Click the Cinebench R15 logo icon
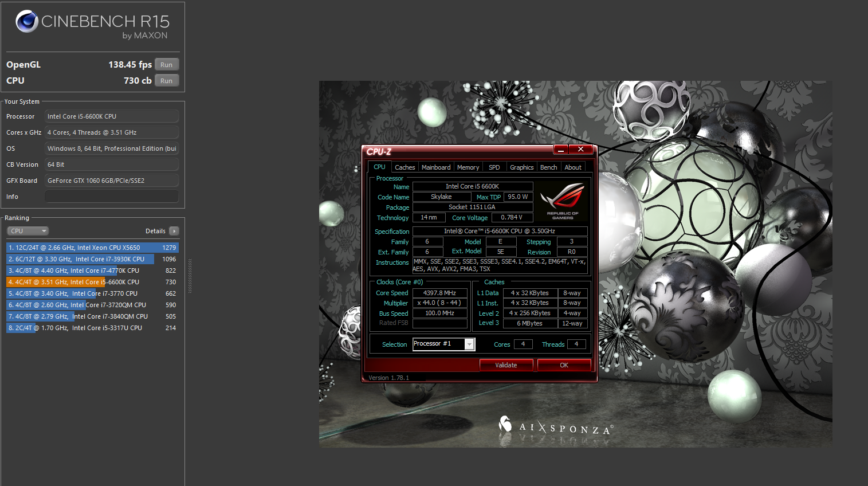The width and height of the screenshot is (868, 486). point(26,21)
